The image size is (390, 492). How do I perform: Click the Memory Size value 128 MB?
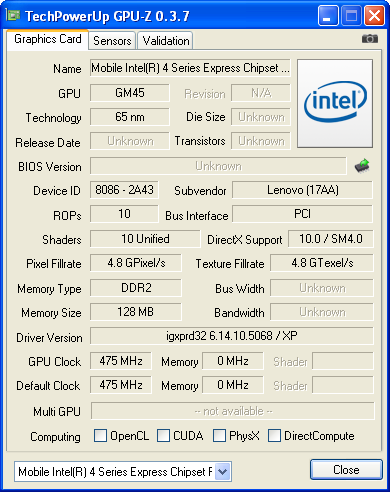136,312
